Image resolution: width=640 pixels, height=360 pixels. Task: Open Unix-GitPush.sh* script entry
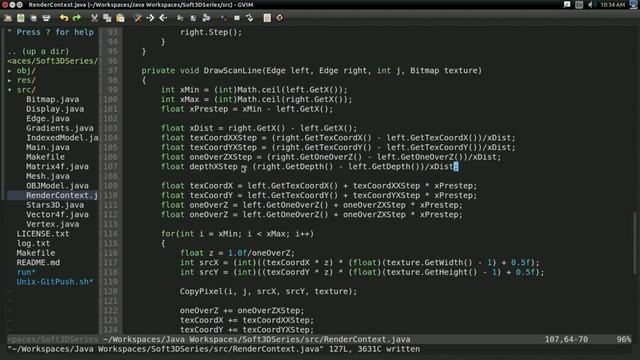(x=55, y=282)
